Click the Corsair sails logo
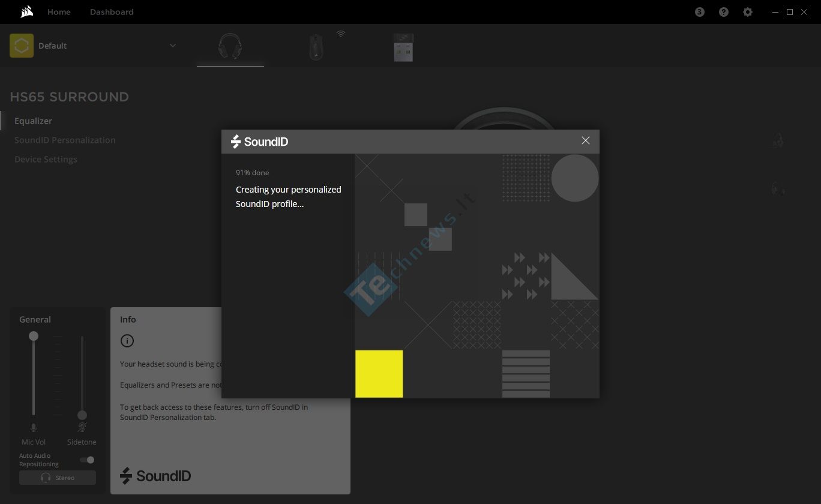This screenshot has height=504, width=821. (x=26, y=12)
